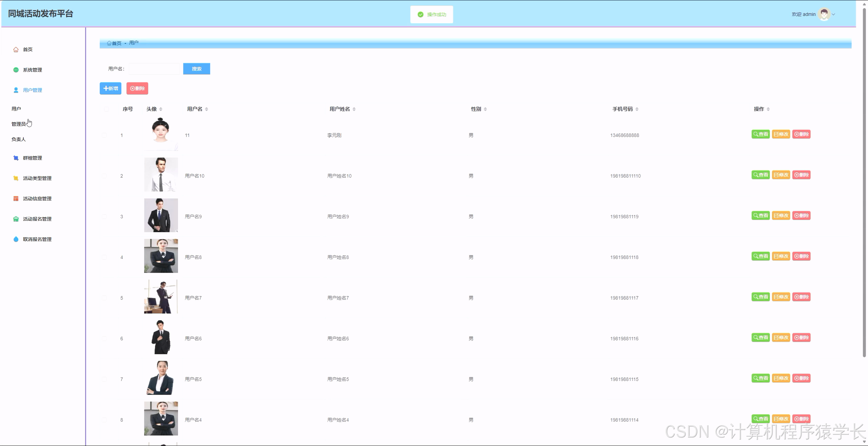Viewport: 868px width, 446px height.
Task: View the 用户名4 record
Action: [761, 419]
